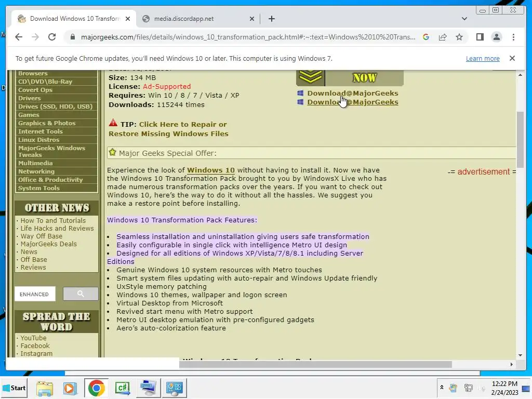Open the Off Base link

[34, 260]
